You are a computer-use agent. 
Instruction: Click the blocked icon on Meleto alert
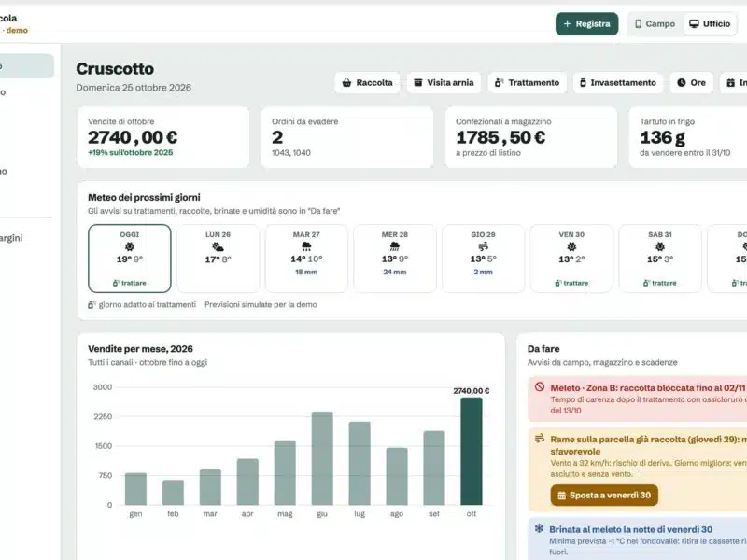pyautogui.click(x=540, y=387)
